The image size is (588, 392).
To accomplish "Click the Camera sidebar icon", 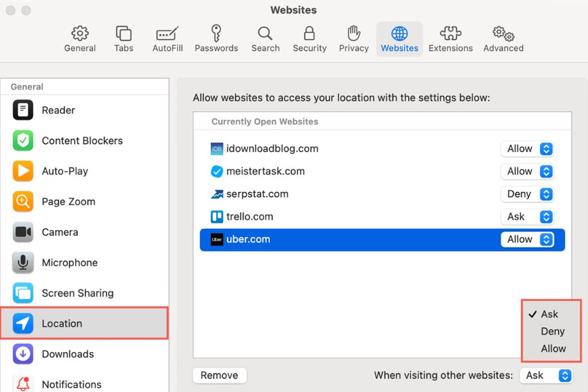I will coord(23,232).
